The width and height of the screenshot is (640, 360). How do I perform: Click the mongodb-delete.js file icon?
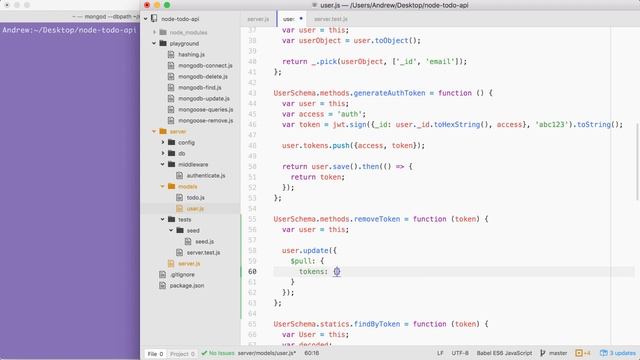pos(171,76)
